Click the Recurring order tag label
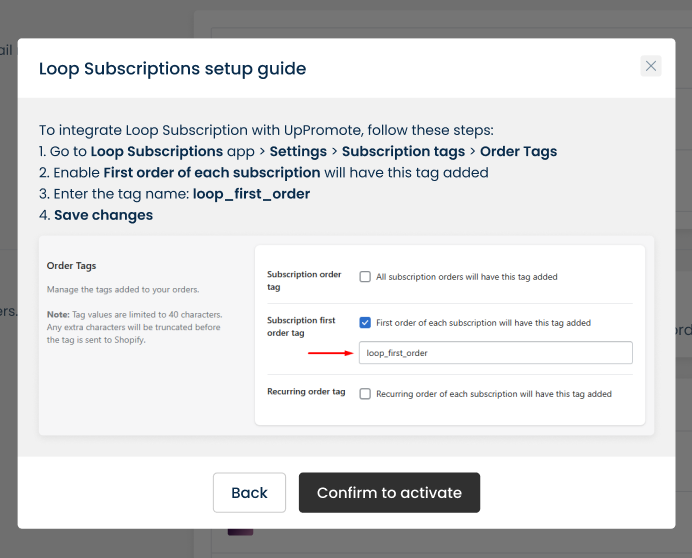The height and width of the screenshot is (558, 692). pyautogui.click(x=306, y=392)
